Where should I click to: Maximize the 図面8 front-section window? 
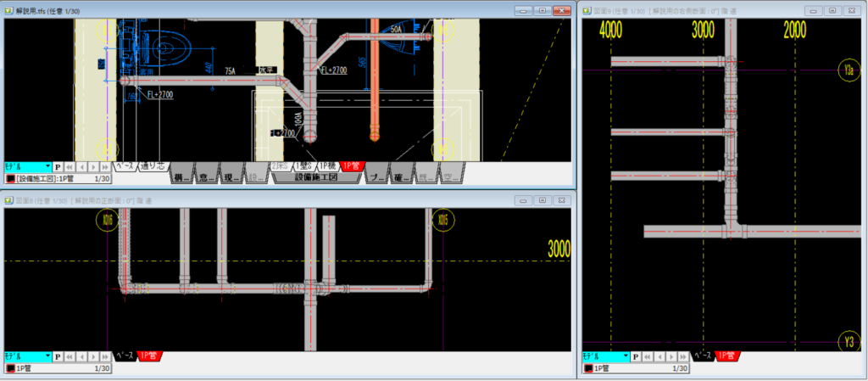(541, 200)
